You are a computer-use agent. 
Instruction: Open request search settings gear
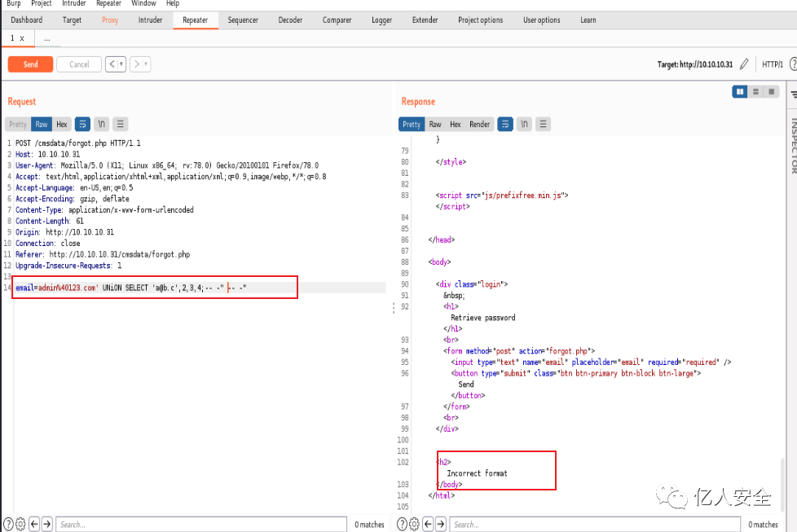pos(20,524)
